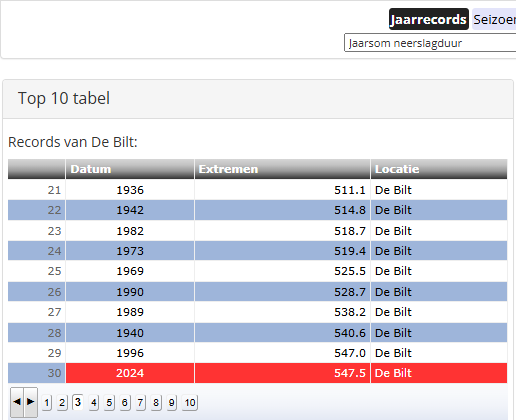Open the Jaarsom neerslagduur dropdown
The height and width of the screenshot is (420, 516).
click(430, 43)
